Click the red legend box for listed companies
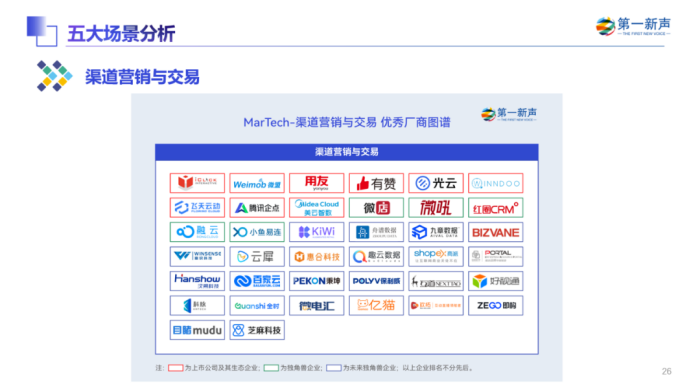This screenshot has height=388, width=700. click(175, 368)
